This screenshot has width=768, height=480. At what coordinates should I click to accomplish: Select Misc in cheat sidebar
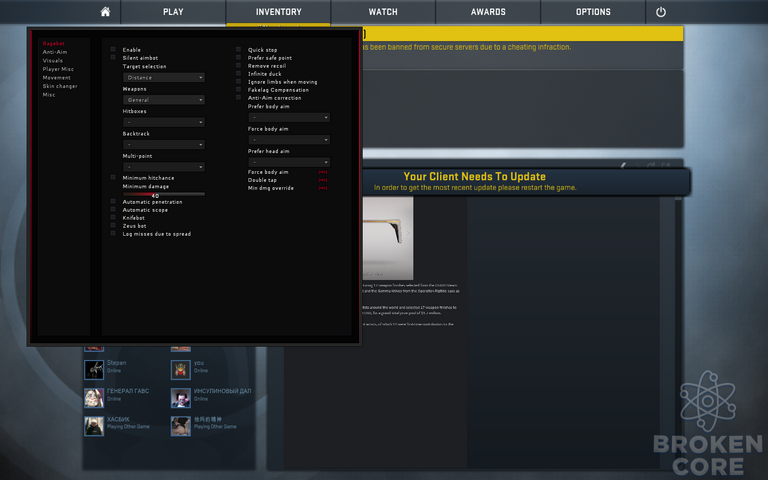[x=49, y=95]
